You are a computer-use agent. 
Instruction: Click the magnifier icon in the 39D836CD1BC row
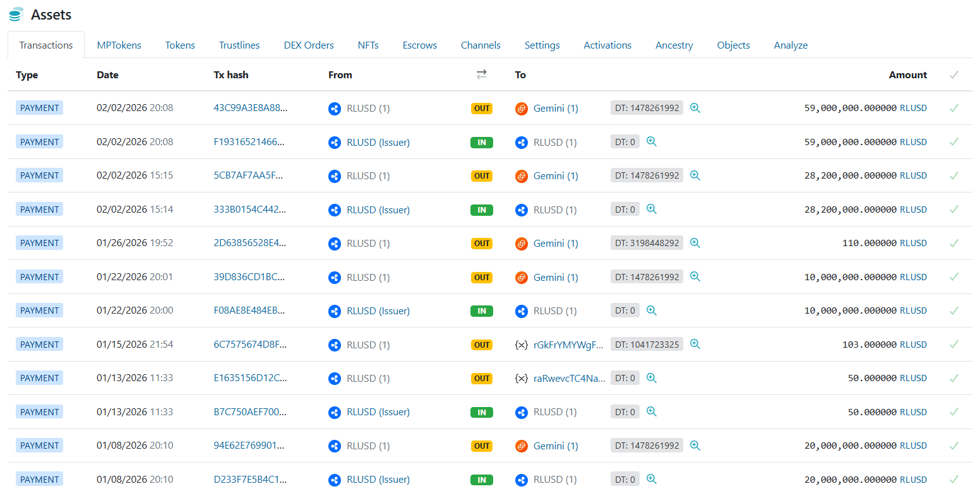tap(695, 277)
